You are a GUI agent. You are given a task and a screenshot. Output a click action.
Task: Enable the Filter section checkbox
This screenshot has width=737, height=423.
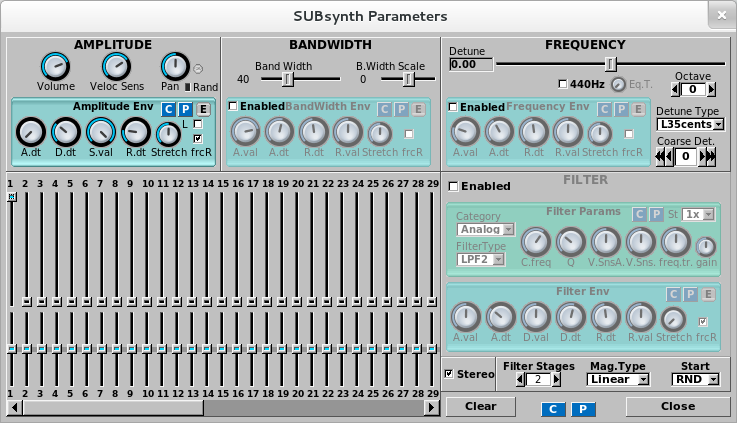tap(453, 186)
